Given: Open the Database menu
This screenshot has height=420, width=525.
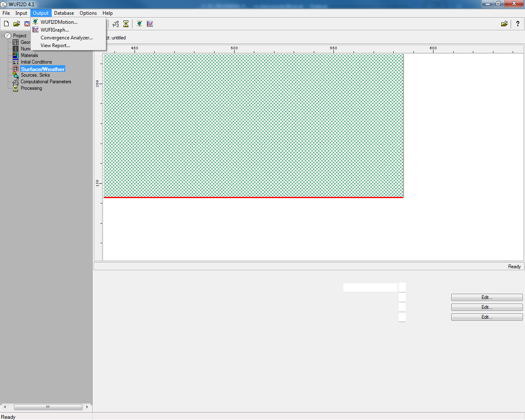Looking at the screenshot, I should [64, 13].
